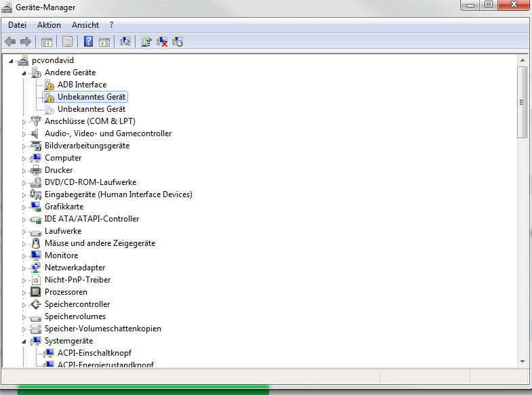Screen dimensions: 532x395
Task: Select the Monitore label
Action: point(62,255)
